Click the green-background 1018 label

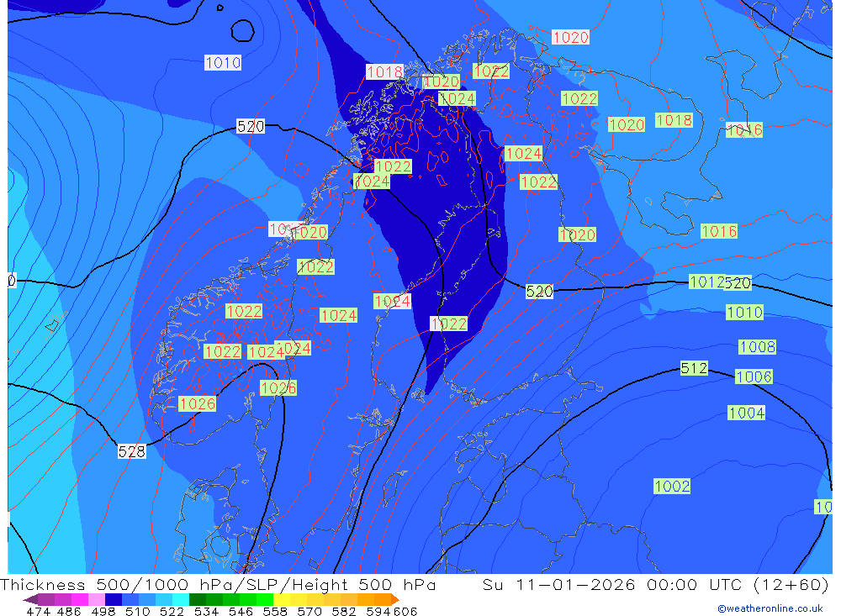(x=674, y=120)
